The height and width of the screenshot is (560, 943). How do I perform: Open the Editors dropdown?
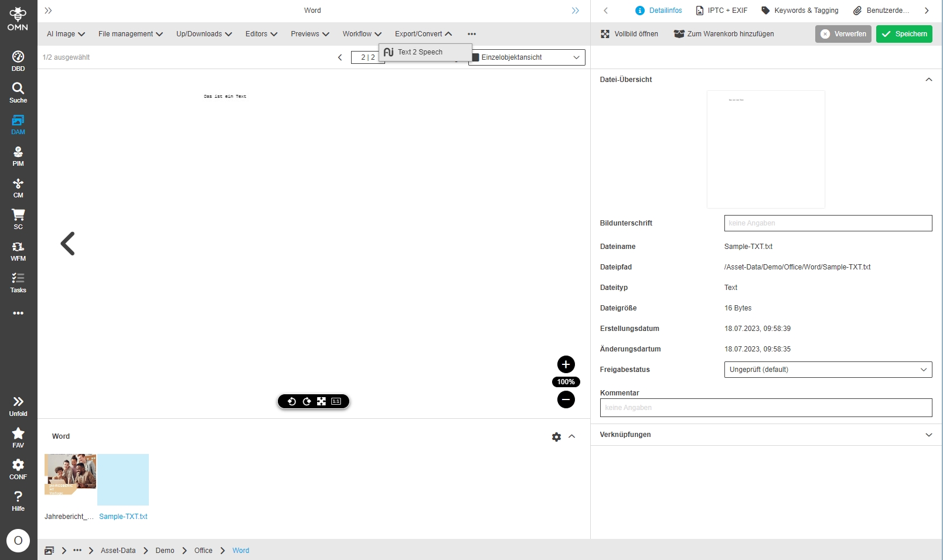261,34
